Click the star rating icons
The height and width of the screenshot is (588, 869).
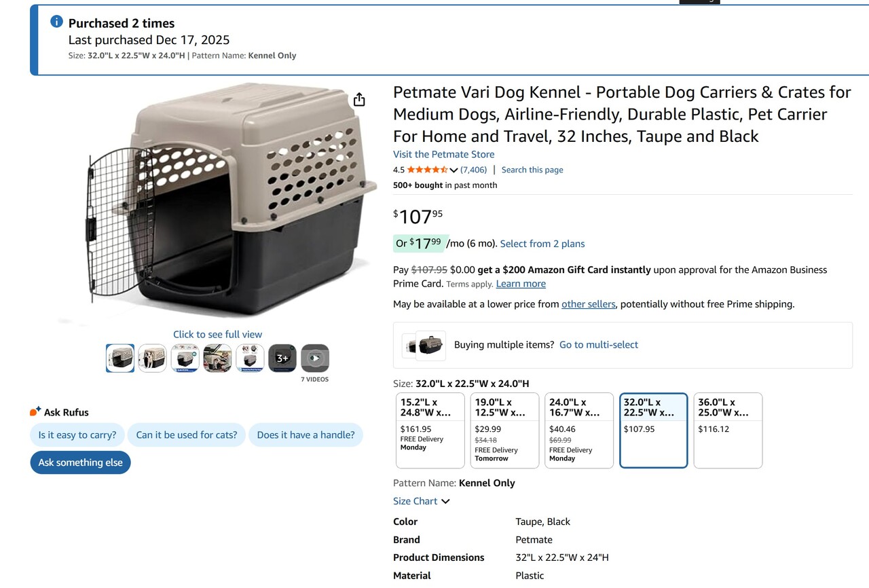point(426,170)
